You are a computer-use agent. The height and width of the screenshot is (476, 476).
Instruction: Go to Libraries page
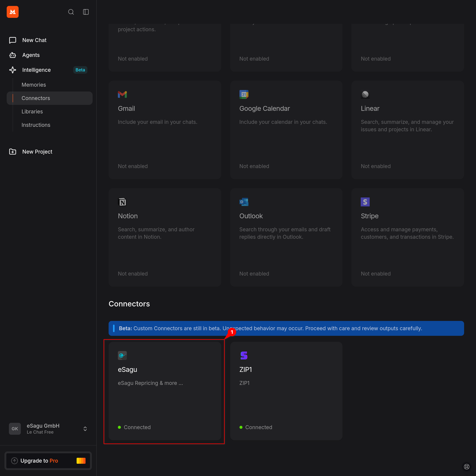(x=32, y=112)
